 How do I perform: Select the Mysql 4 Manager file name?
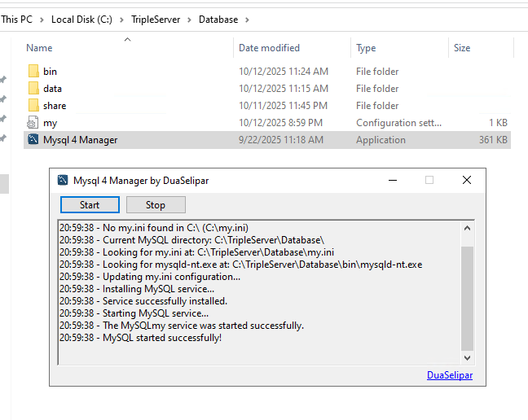coord(80,140)
